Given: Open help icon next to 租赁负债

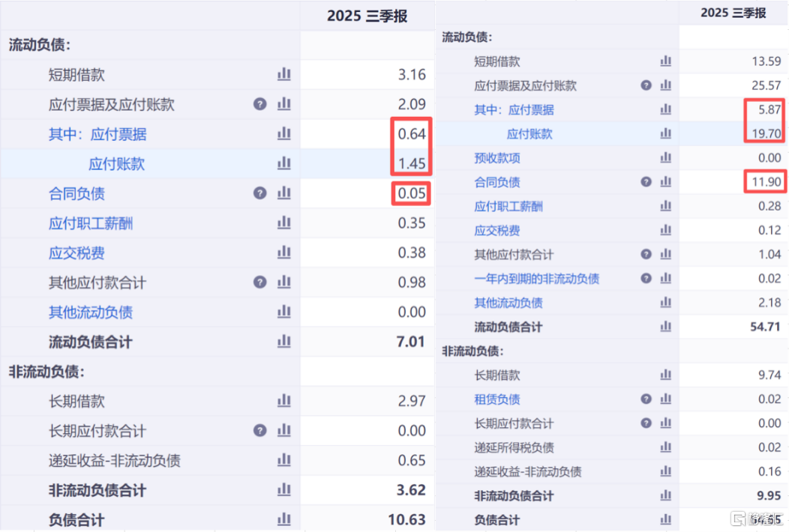Looking at the screenshot, I should [x=645, y=399].
